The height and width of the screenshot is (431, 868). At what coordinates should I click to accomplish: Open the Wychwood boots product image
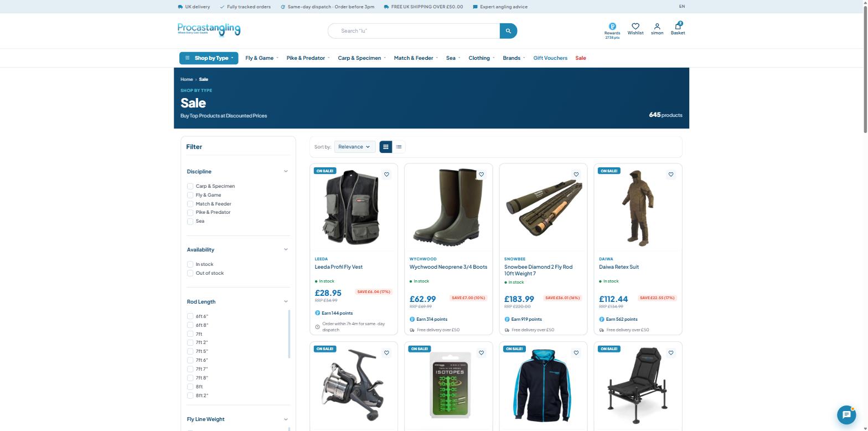(x=448, y=207)
